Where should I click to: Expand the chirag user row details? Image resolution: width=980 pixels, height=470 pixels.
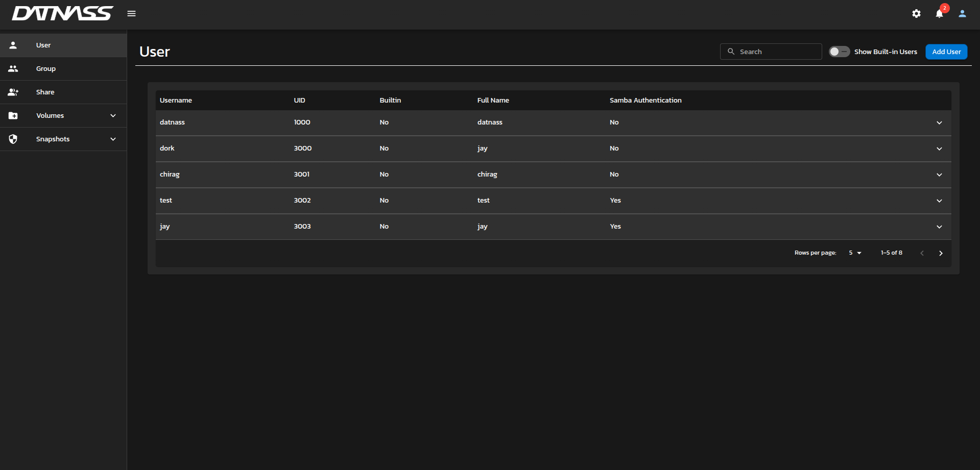[x=939, y=175]
